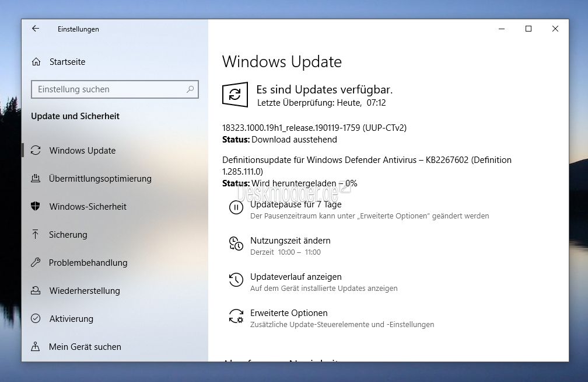The width and height of the screenshot is (588, 382).
Task: Click the magnifier icon in search box
Action: (190, 89)
